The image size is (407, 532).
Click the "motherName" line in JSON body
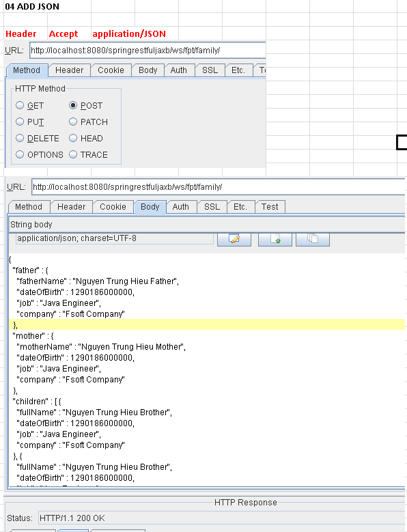point(101,347)
